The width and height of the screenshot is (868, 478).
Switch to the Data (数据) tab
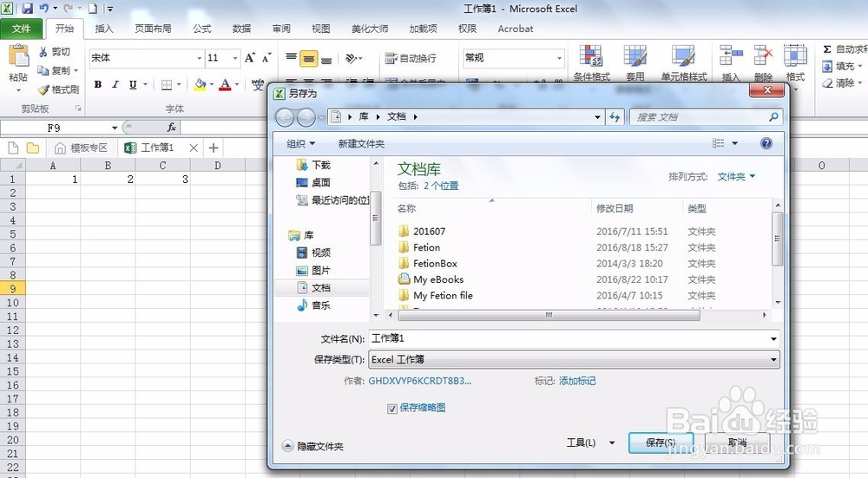pyautogui.click(x=241, y=29)
